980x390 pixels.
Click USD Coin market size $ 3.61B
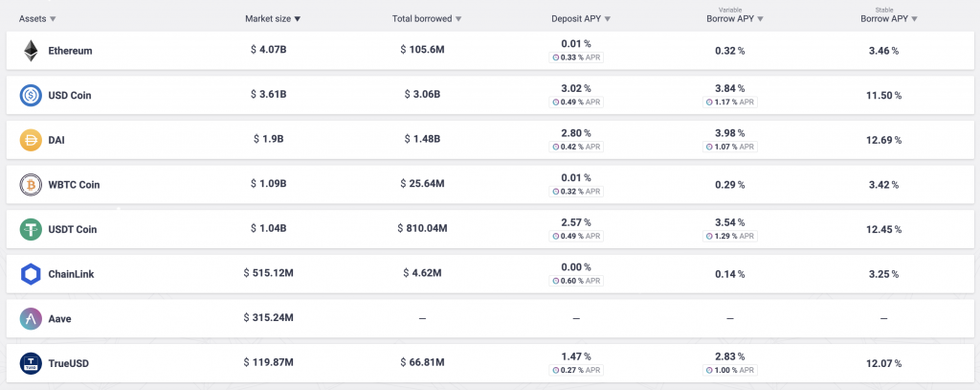pyautogui.click(x=269, y=94)
